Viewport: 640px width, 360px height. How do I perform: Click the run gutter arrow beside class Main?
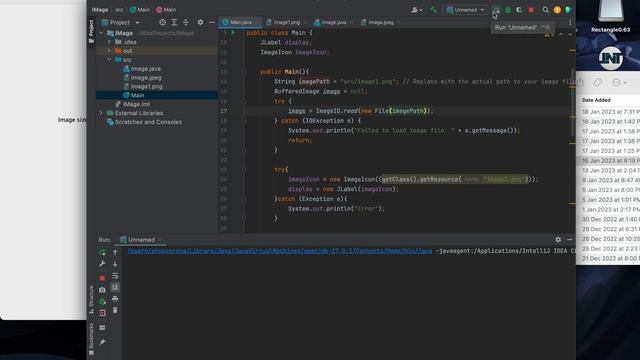(233, 33)
